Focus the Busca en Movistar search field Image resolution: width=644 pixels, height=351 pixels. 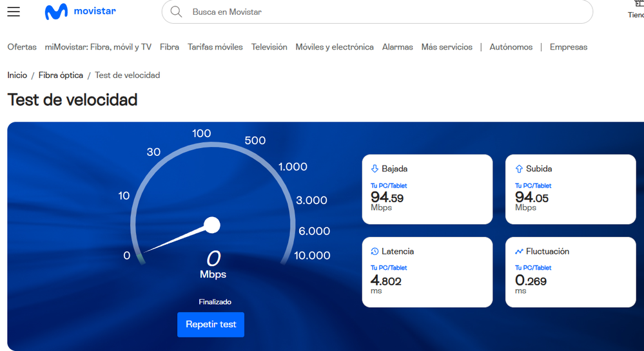(387, 12)
